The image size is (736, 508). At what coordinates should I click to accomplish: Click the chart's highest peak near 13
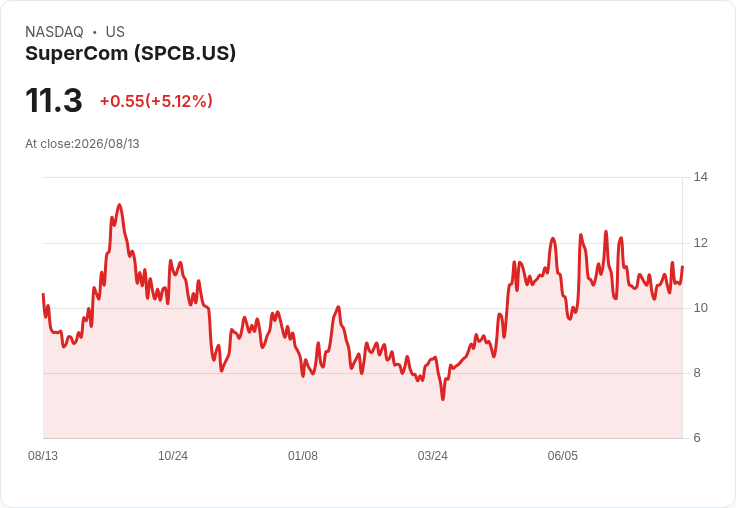pos(119,205)
